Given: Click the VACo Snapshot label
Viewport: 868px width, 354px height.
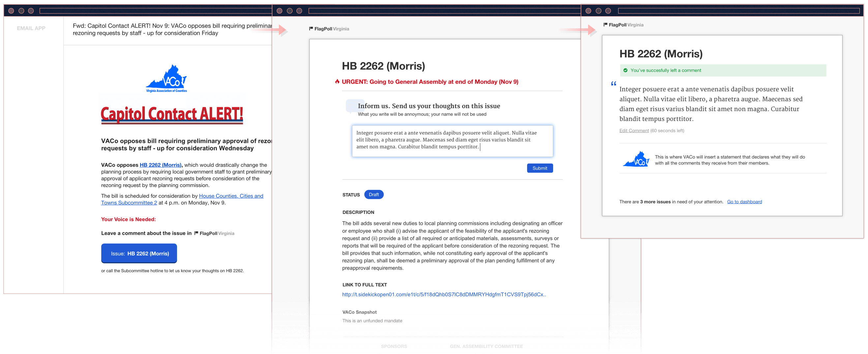Looking at the screenshot, I should (x=360, y=312).
